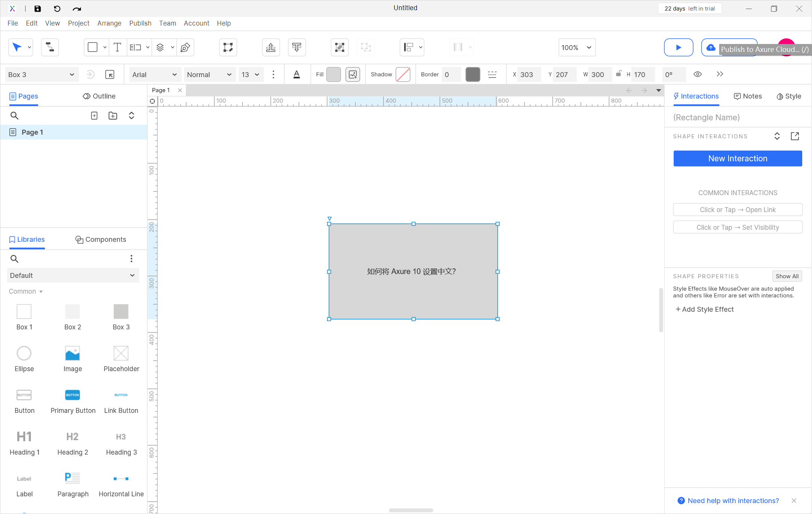Viewport: 812px width, 514px height.
Task: Select the Pen drawing tool
Action: click(x=185, y=47)
